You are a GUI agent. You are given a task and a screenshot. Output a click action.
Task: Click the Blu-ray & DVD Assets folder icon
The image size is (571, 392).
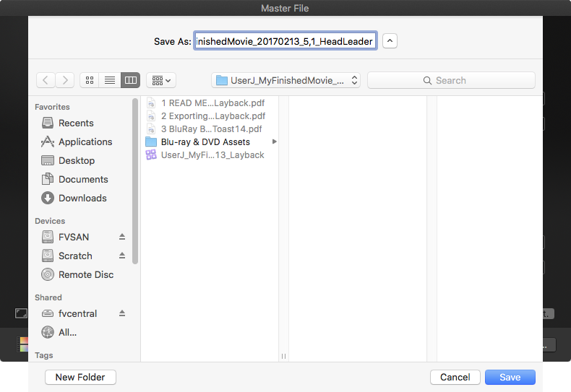(151, 141)
